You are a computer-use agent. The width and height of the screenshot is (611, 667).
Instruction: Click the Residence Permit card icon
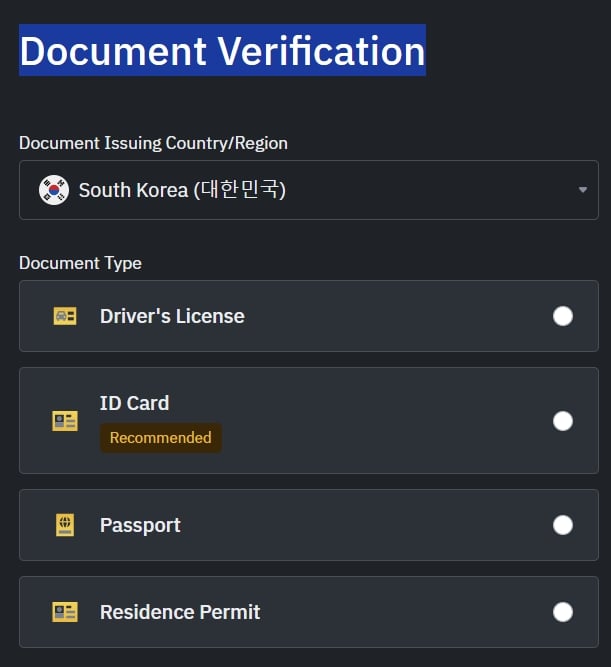65,612
